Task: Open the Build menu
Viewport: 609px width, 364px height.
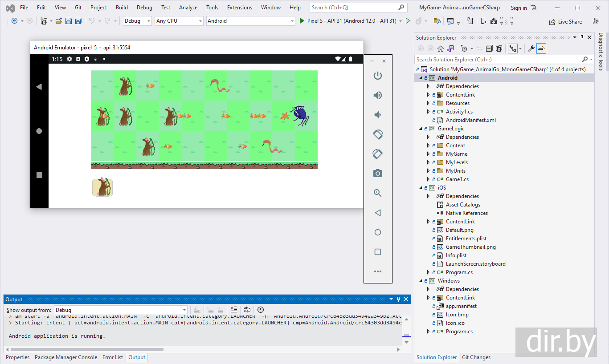Action: click(x=122, y=8)
